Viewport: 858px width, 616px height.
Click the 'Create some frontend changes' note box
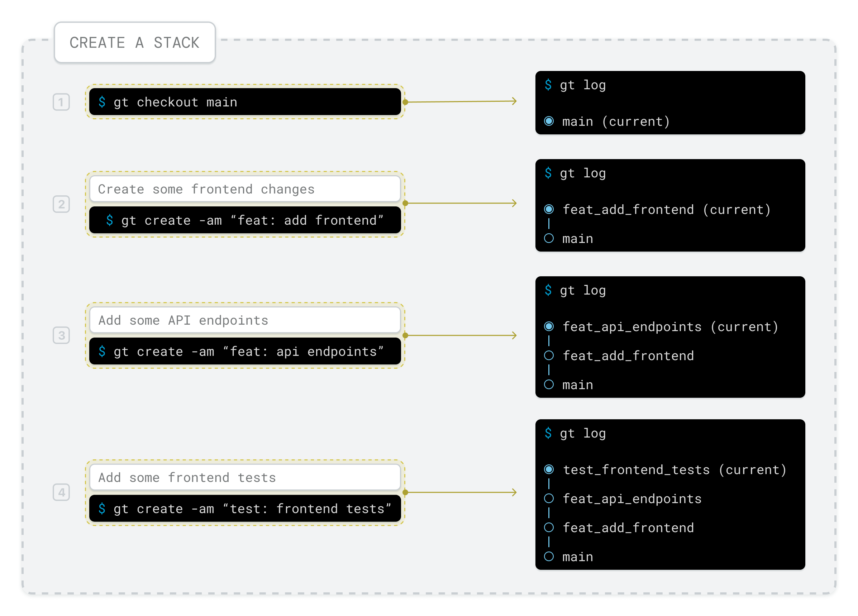pyautogui.click(x=245, y=189)
